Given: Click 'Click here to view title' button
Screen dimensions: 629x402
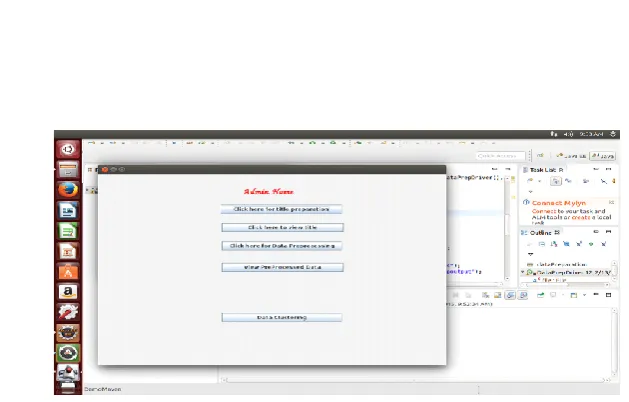Looking at the screenshot, I should [x=282, y=227].
